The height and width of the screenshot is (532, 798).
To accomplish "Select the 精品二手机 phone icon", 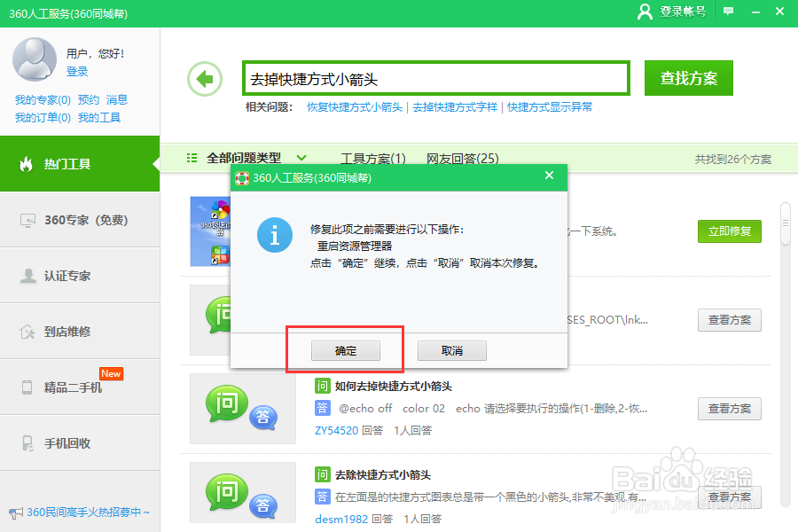I will [27, 386].
